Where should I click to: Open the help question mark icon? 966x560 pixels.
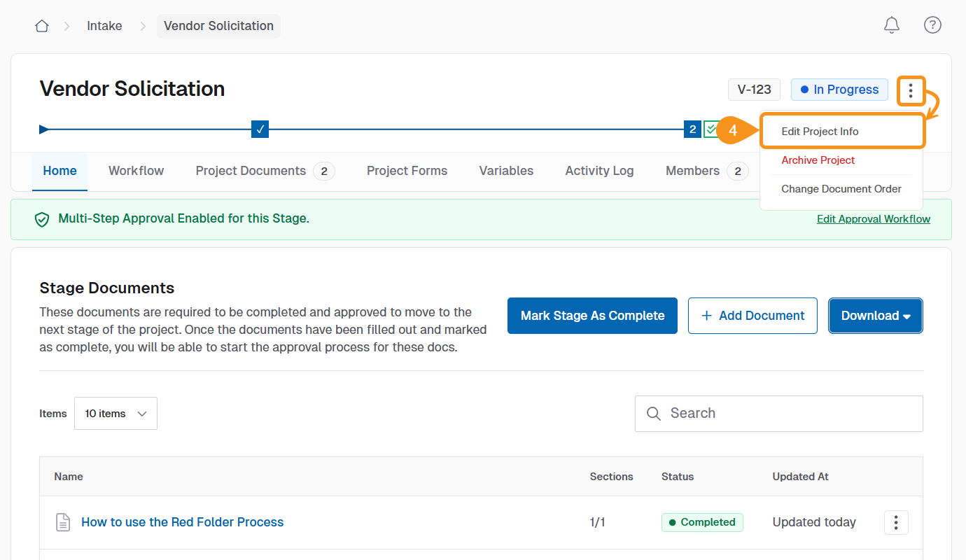pos(932,26)
